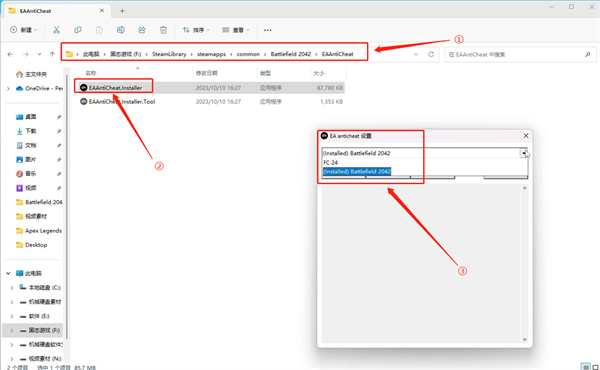The width and height of the screenshot is (600, 370).
Task: Open recent locations chevron beside forward arrow
Action: pyautogui.click(x=39, y=54)
